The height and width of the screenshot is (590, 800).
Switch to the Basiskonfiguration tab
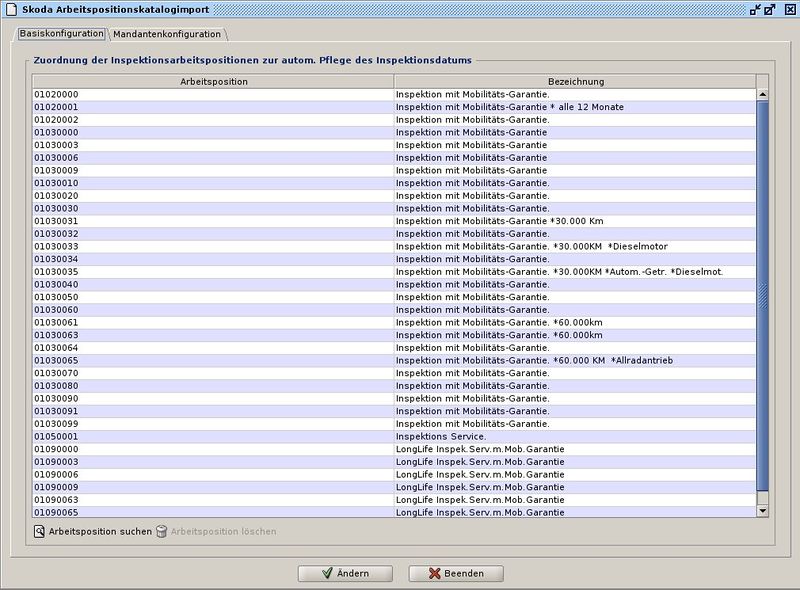coord(62,34)
